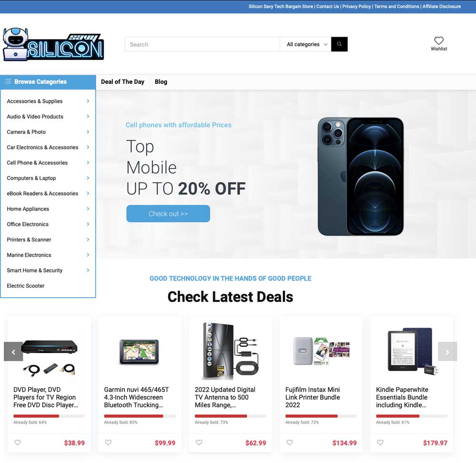This screenshot has width=476, height=463.
Task: Expand Computers & Laptop submenu arrow
Action: click(x=88, y=178)
